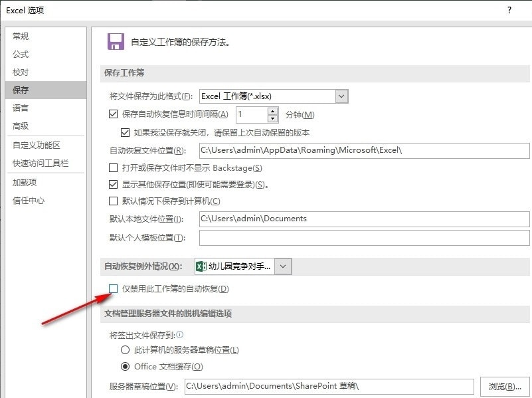Open the 语言 options category
532x398 pixels.
pyautogui.click(x=46, y=108)
